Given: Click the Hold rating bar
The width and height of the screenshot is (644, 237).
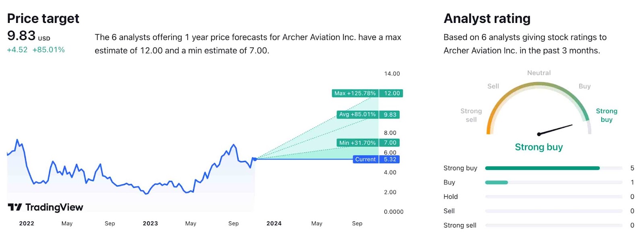Looking at the screenshot, I should pyautogui.click(x=553, y=197).
